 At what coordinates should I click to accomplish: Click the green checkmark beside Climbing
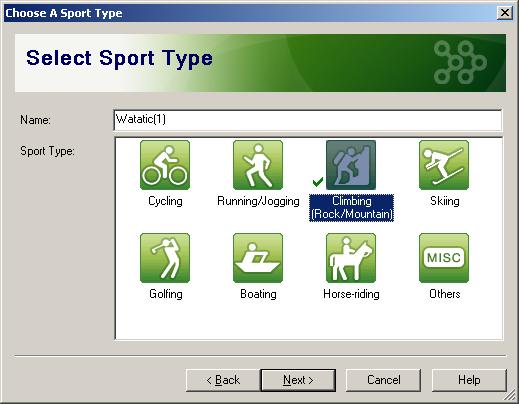(x=318, y=182)
